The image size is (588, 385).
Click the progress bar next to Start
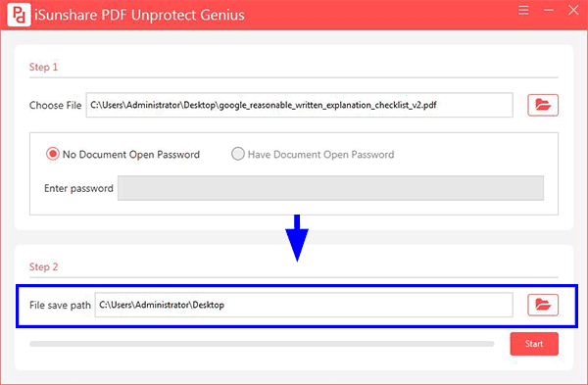click(262, 344)
